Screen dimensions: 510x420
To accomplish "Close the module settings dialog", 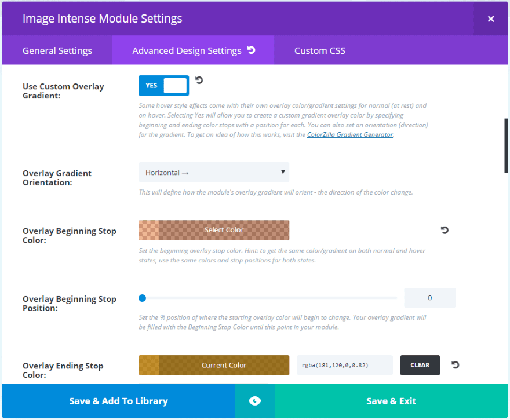I will [491, 19].
